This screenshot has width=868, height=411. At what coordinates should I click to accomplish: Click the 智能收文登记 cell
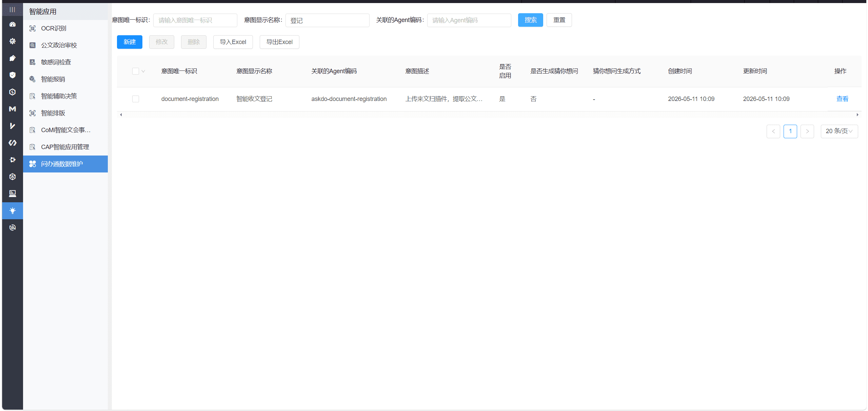[x=254, y=99]
